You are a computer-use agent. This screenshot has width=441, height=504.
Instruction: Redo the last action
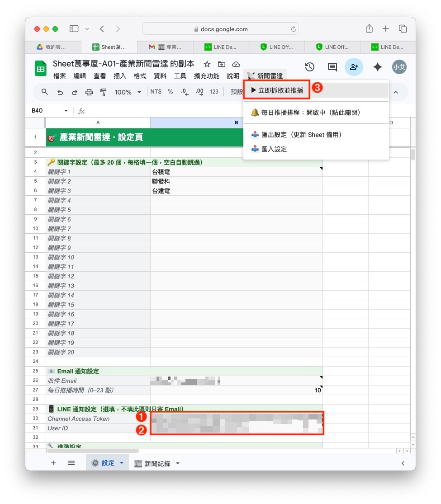coord(74,92)
